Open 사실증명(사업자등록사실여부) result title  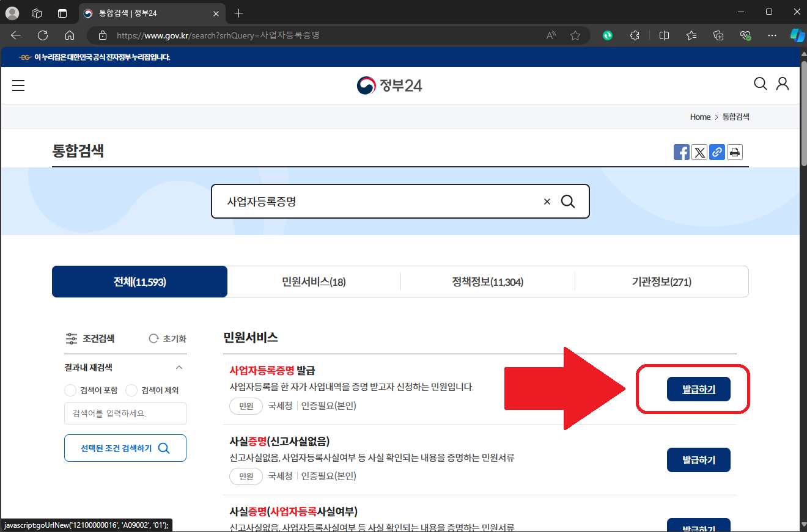(293, 511)
